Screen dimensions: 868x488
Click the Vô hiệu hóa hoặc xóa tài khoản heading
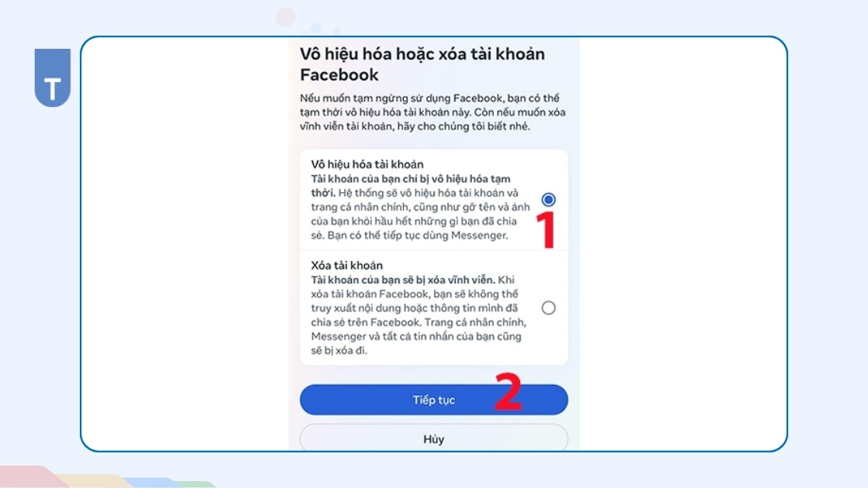pos(422,64)
